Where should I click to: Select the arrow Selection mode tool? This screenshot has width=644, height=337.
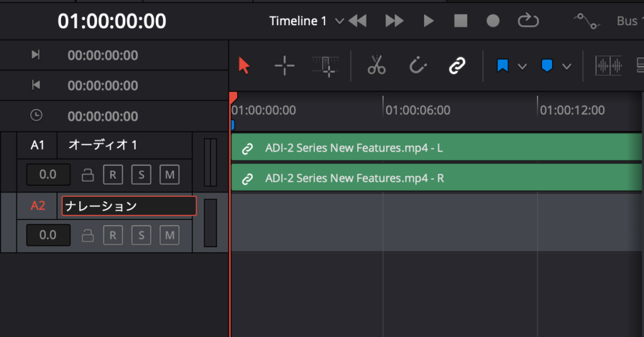point(245,65)
